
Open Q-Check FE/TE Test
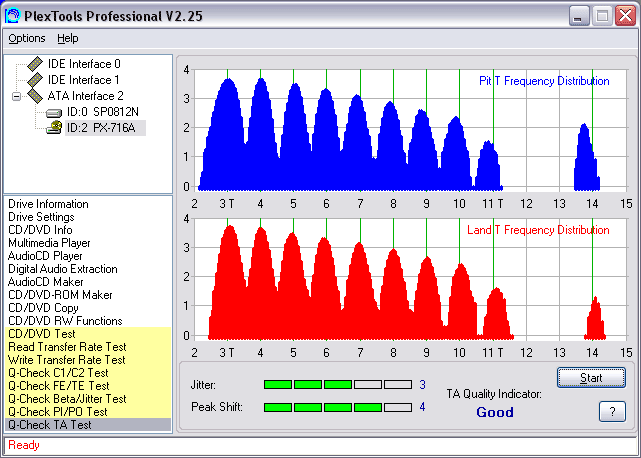[88, 386]
